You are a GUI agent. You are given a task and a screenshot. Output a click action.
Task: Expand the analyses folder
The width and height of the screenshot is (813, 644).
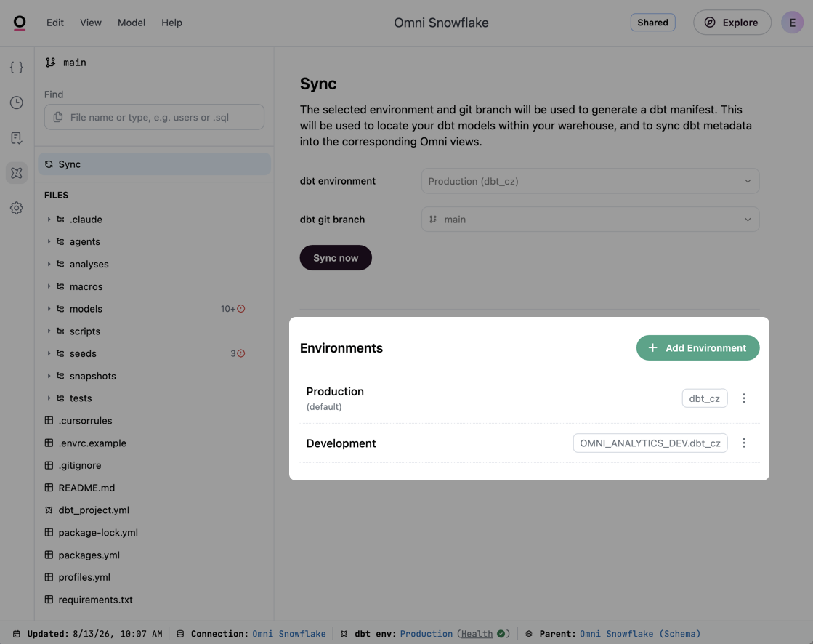click(x=49, y=264)
